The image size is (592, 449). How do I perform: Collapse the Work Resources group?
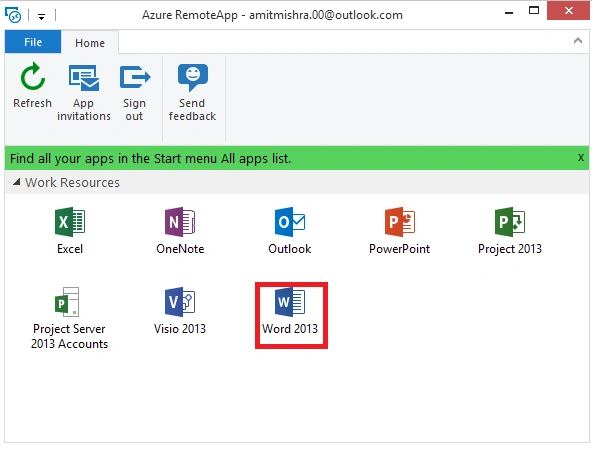click(x=16, y=182)
